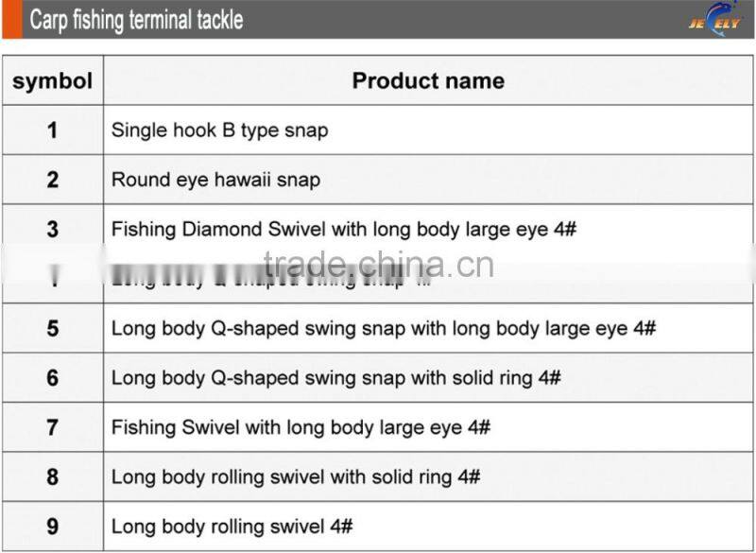Select the last row Long body rolling swivel 4#
The height and width of the screenshot is (553, 756).
(x=232, y=527)
